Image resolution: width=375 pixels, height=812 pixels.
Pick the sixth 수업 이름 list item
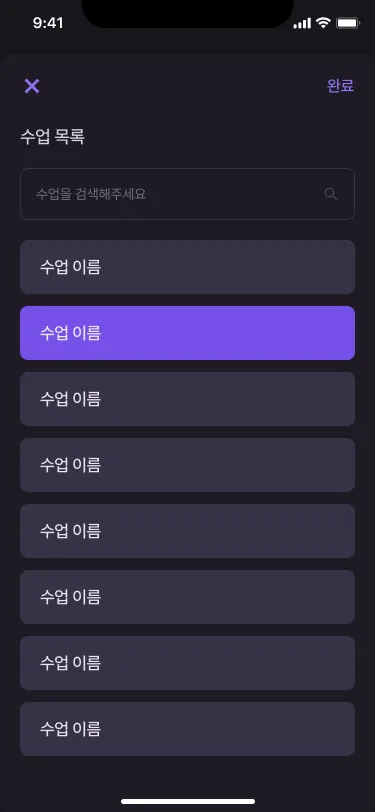coord(188,597)
